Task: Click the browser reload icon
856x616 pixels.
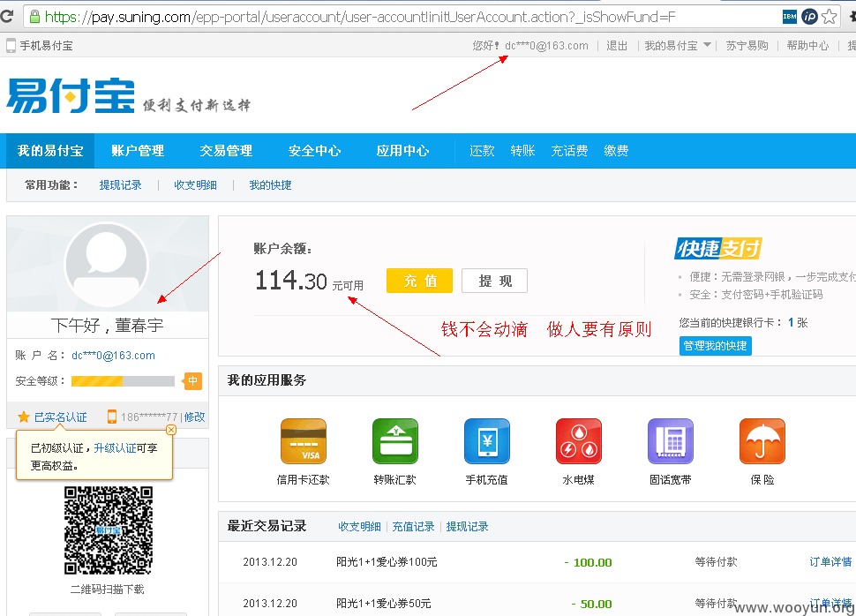Action: 6,17
